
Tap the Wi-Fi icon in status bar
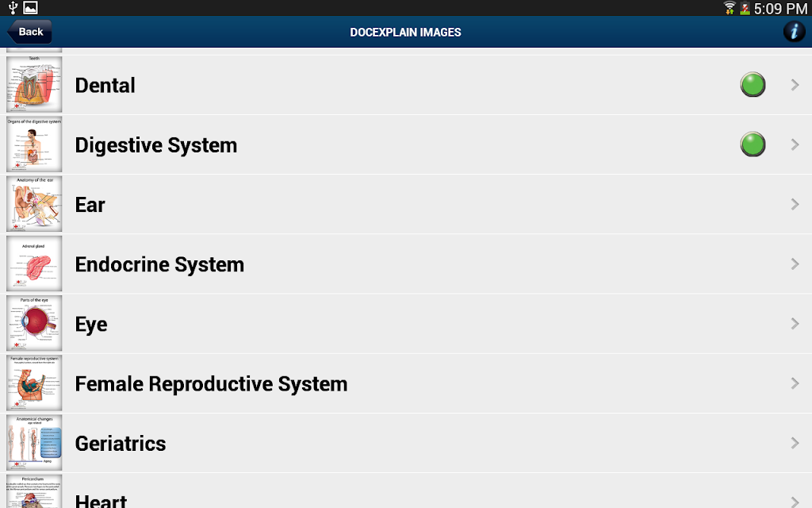[x=730, y=8]
